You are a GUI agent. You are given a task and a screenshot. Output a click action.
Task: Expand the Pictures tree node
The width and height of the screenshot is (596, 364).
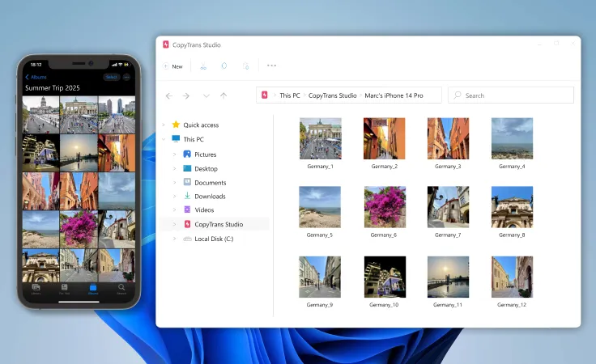tap(174, 154)
